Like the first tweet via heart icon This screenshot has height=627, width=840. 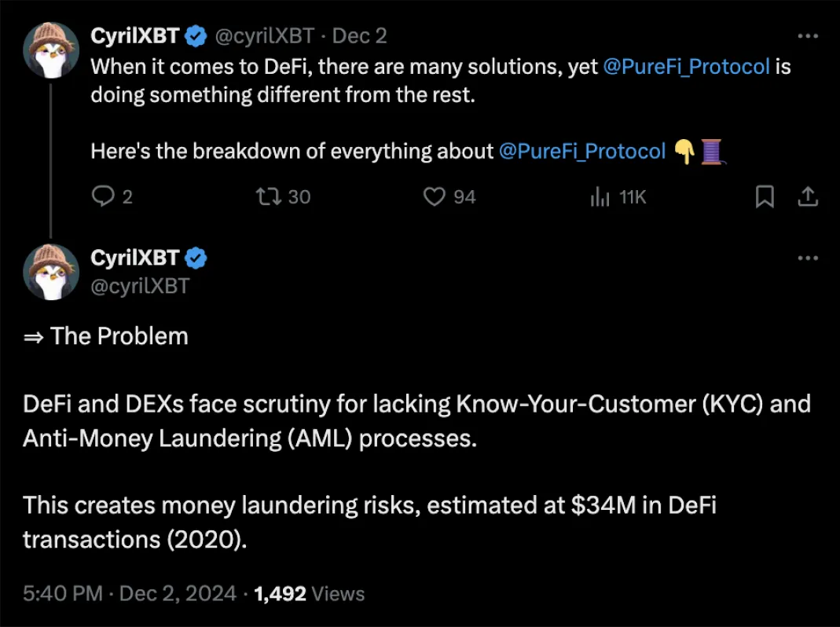point(435,196)
